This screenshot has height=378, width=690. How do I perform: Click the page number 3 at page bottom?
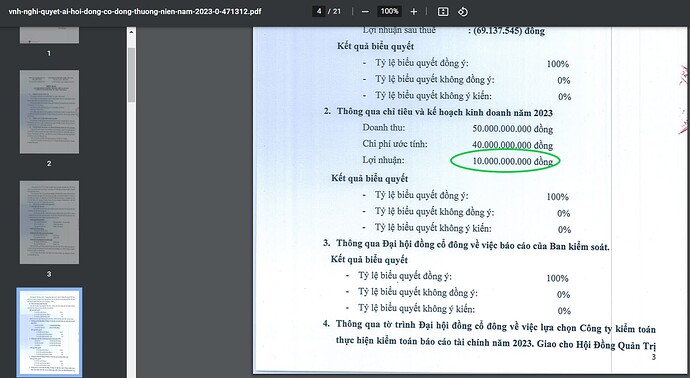coord(653,357)
